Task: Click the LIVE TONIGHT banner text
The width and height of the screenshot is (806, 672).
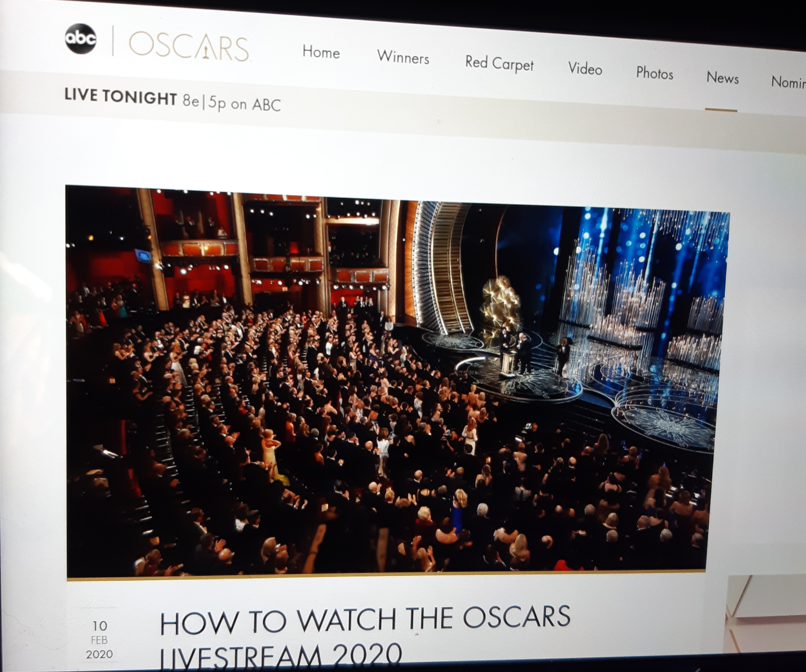Action: [120, 96]
